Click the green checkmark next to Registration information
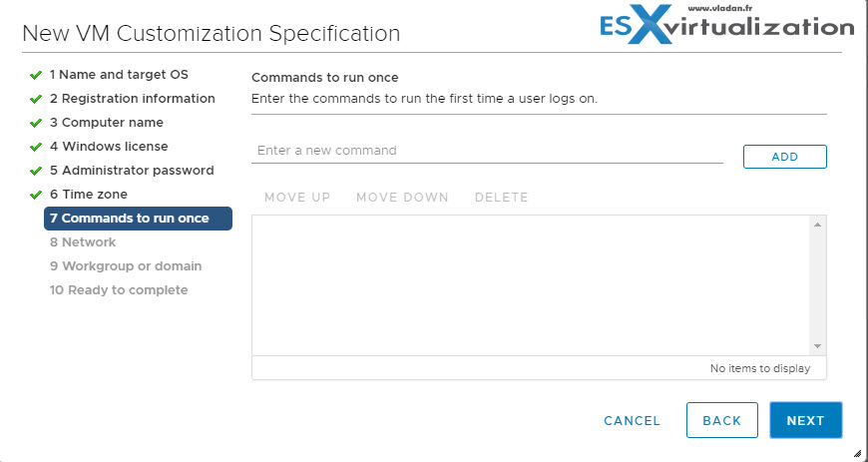Screen dimensions: 868x462 [36, 99]
